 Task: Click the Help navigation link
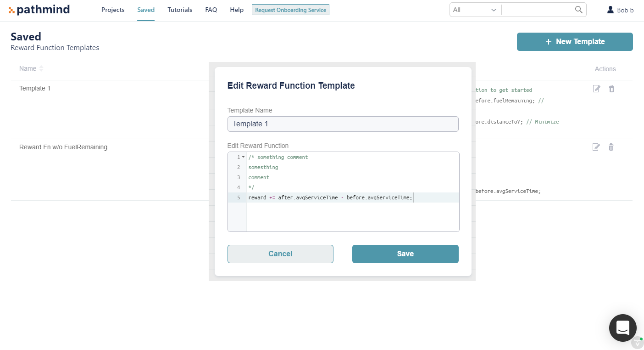(237, 10)
